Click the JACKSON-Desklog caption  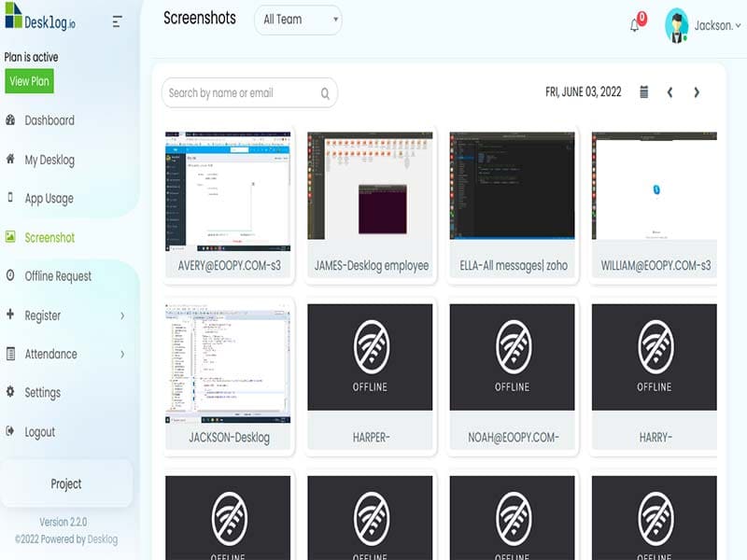click(229, 438)
